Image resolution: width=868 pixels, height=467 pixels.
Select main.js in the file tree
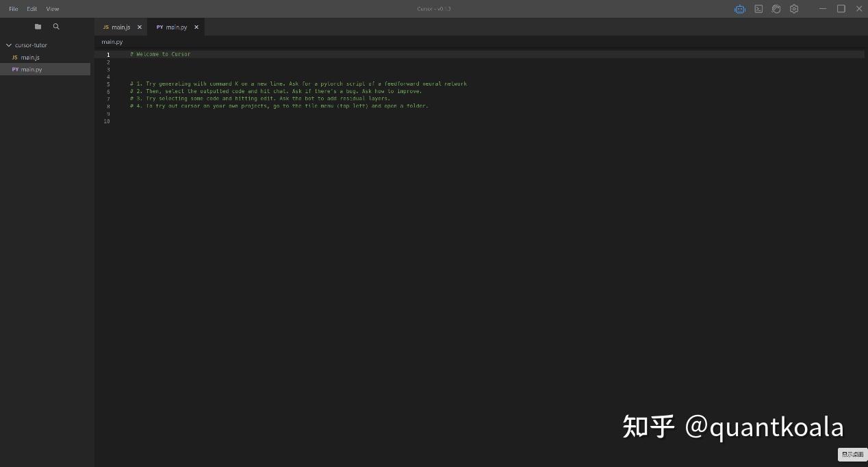pyautogui.click(x=31, y=57)
